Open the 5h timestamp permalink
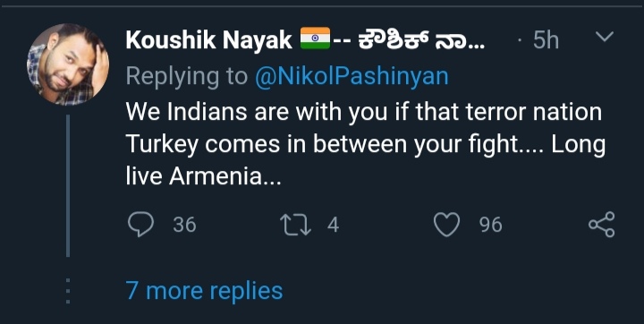The width and height of the screenshot is (644, 324). pos(546,40)
